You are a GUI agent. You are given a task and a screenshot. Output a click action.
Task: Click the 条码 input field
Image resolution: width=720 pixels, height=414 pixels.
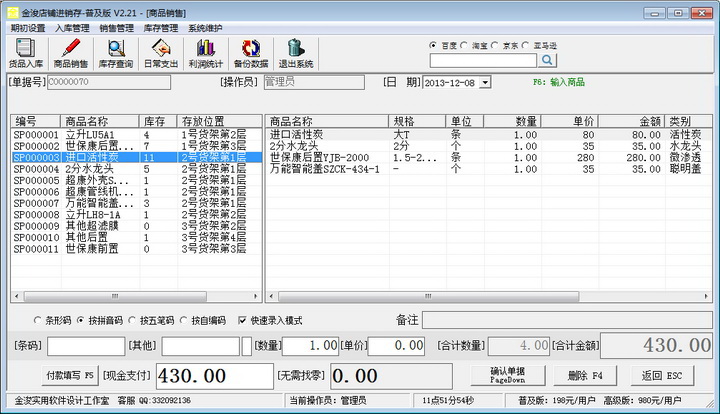(86, 346)
